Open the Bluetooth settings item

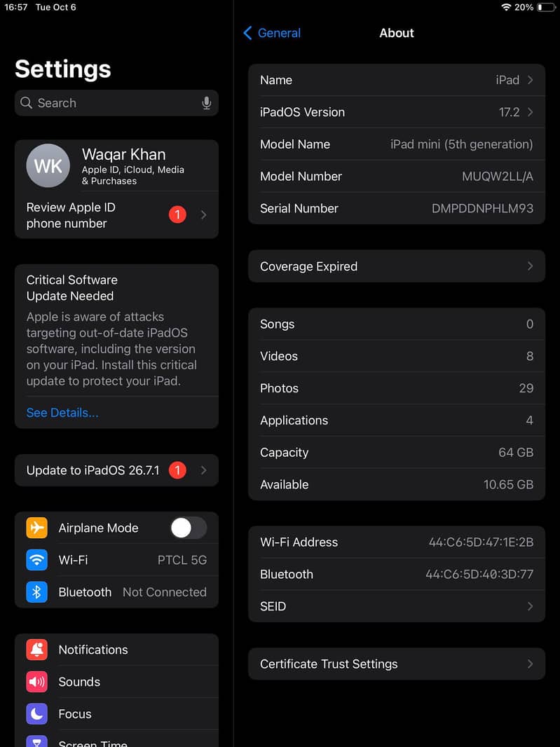117,592
